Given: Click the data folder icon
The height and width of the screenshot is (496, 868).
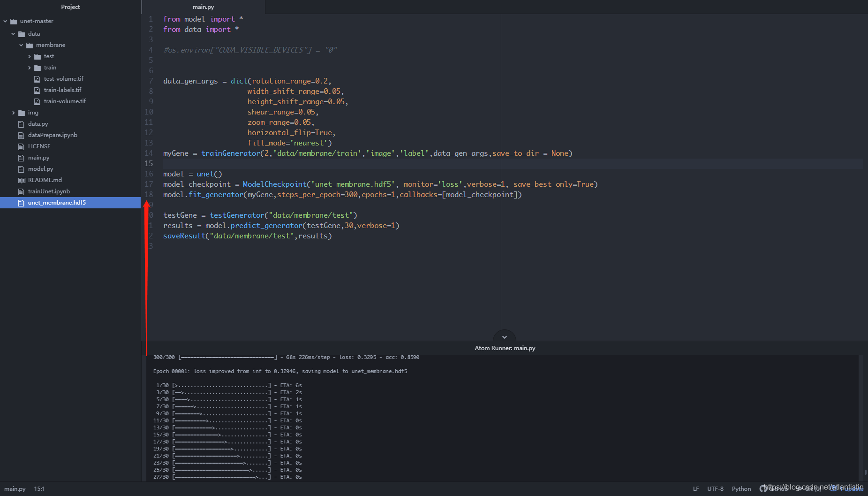Looking at the screenshot, I should (x=22, y=34).
